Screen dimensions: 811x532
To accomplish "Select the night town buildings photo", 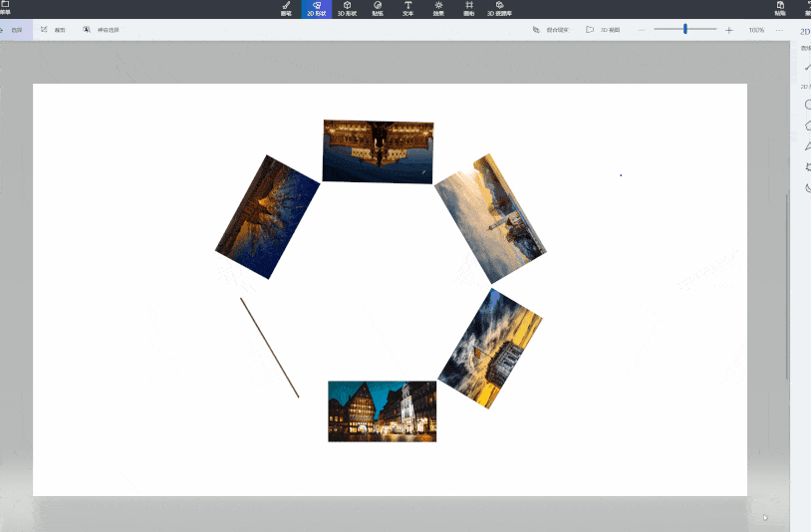I will pos(383,411).
